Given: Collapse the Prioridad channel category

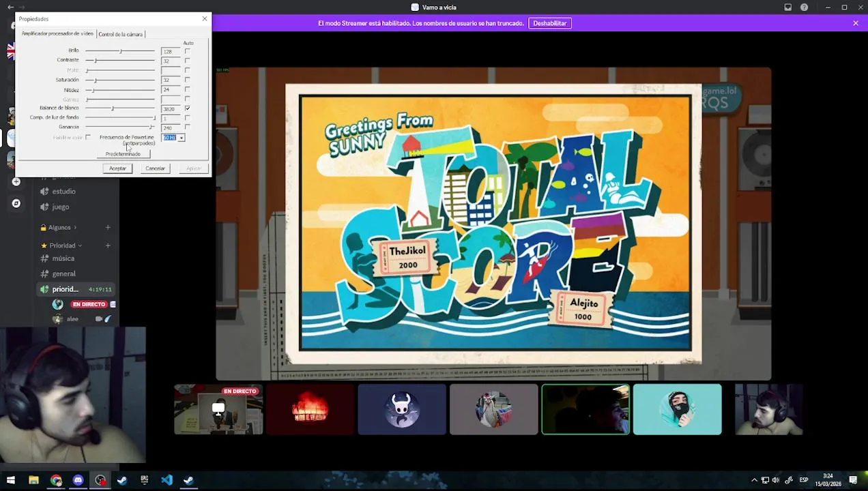Looking at the screenshot, I should pyautogui.click(x=62, y=245).
